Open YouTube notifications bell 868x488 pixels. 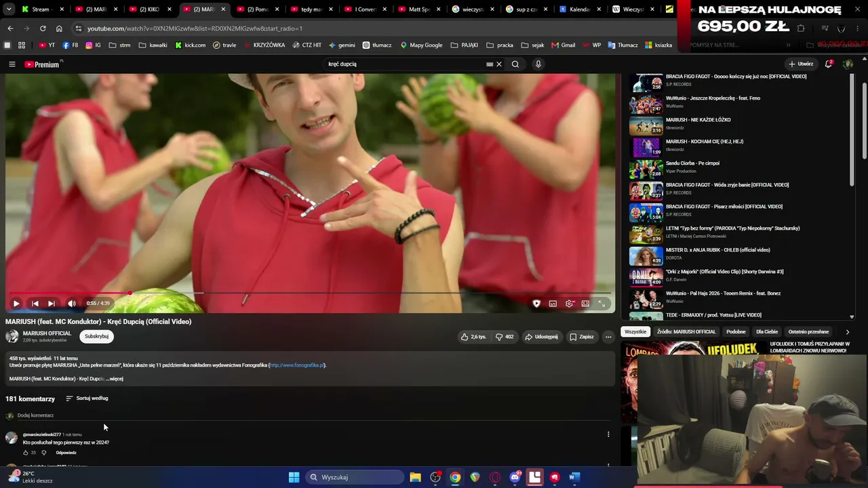pos(828,64)
